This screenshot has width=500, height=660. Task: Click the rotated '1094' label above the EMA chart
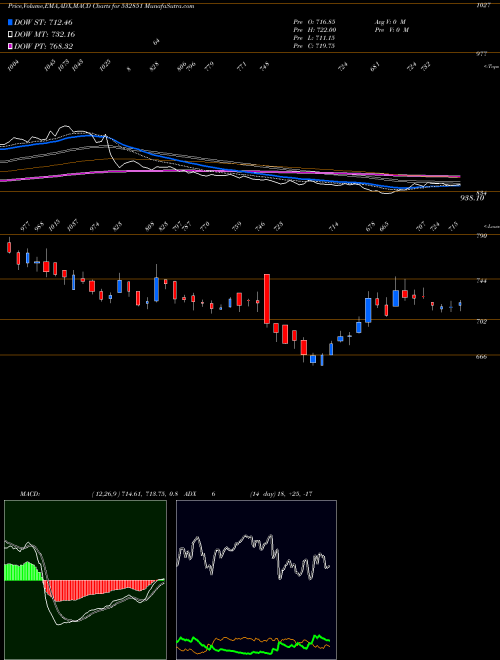[14, 66]
